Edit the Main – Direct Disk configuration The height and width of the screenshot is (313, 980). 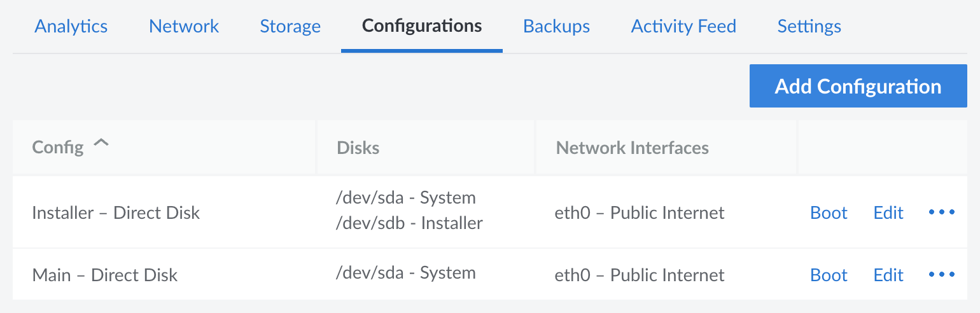pyautogui.click(x=888, y=275)
